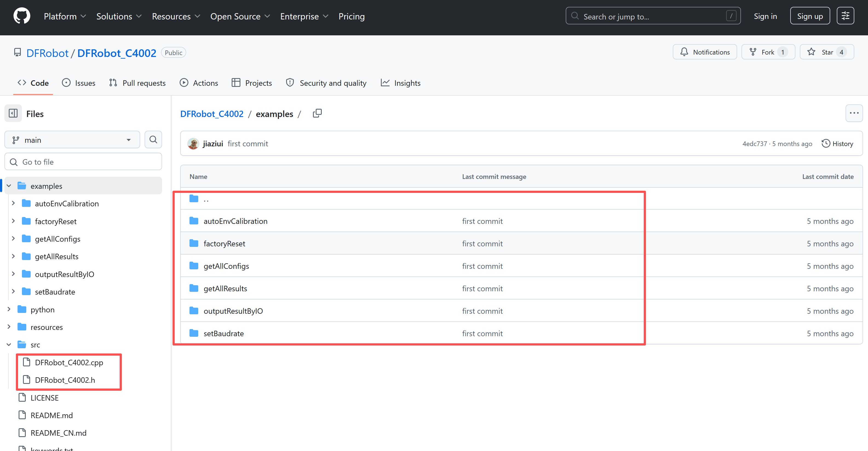Focus the Go to file input
Screen dimensions: 868x451
click(x=83, y=162)
